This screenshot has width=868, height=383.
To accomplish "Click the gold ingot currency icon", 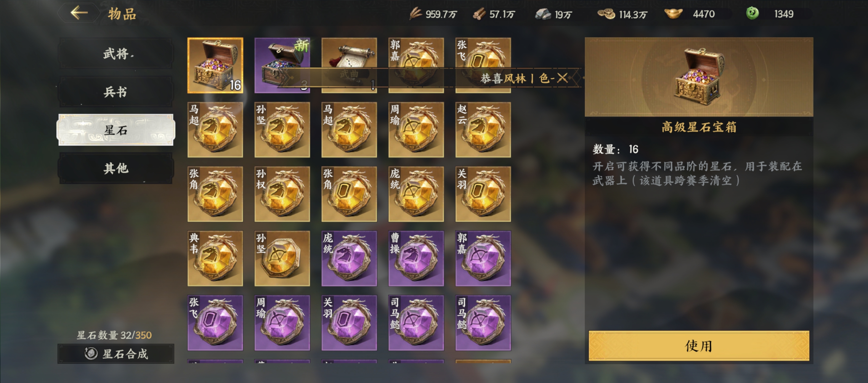I will (x=673, y=13).
